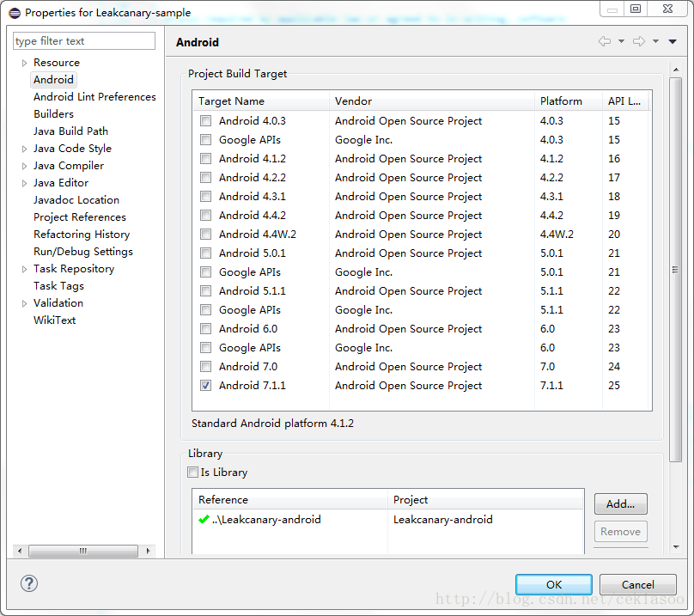Image resolution: width=694 pixels, height=616 pixels.
Task: Click the vertical scrollbar thumb of Android page
Action: coord(675,270)
